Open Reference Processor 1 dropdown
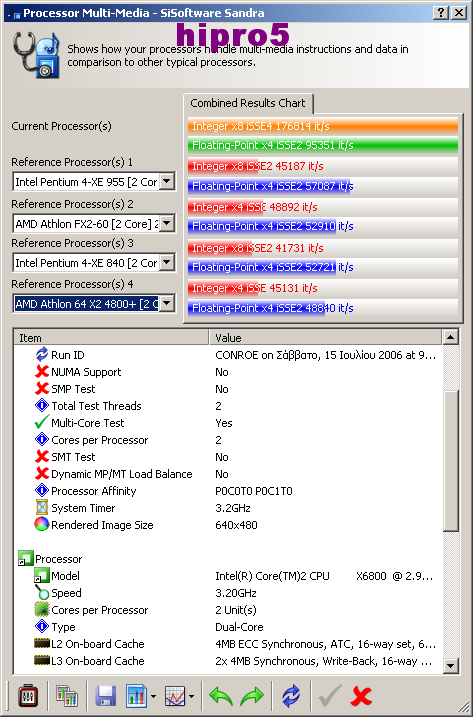Image resolution: width=473 pixels, height=717 pixels. [x=167, y=182]
